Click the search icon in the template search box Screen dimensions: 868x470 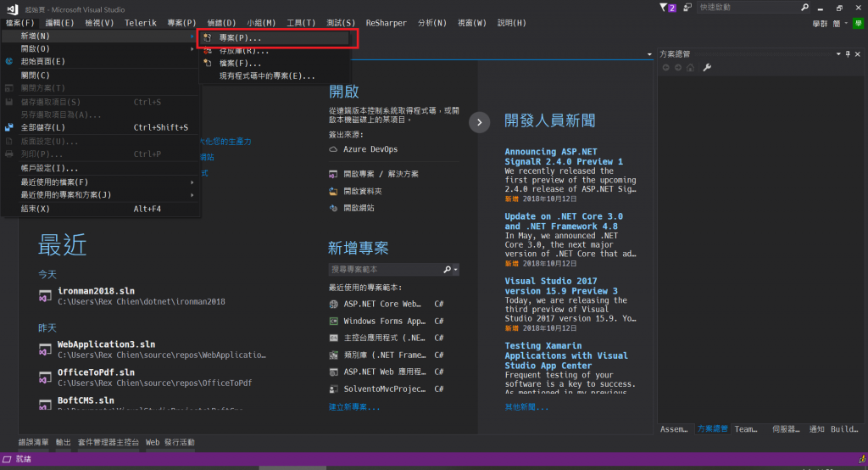click(448, 270)
